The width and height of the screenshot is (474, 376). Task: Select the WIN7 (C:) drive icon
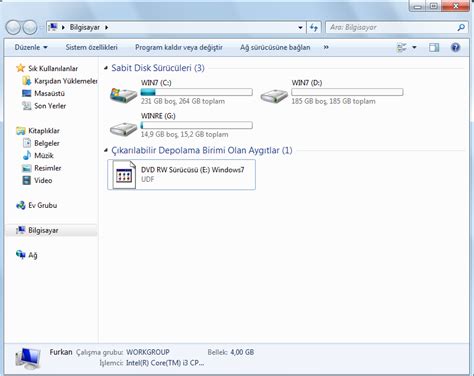pos(123,95)
